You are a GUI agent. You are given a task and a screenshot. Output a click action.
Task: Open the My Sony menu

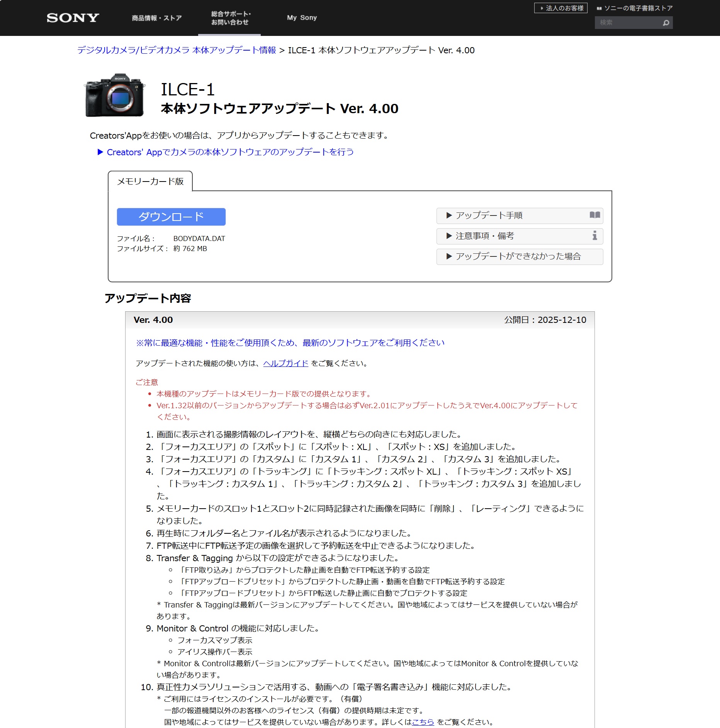click(x=302, y=18)
